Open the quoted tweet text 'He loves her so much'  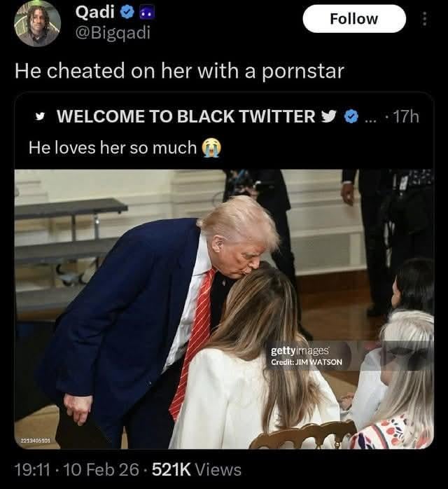tap(113, 147)
